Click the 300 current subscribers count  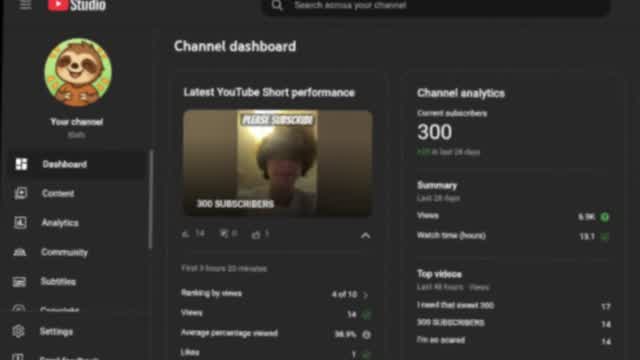coord(435,132)
